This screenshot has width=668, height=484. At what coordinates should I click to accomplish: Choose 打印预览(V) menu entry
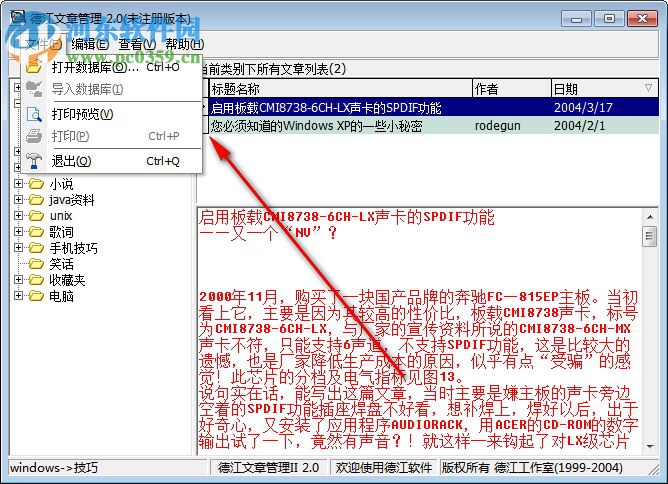pyautogui.click(x=112, y=114)
